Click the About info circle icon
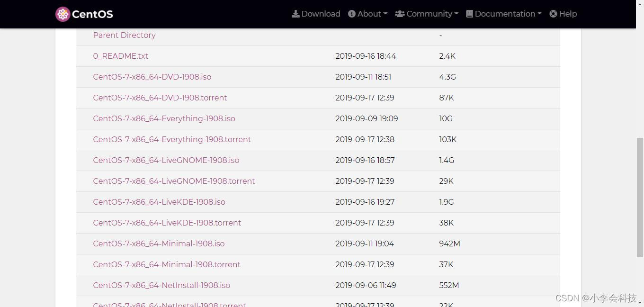 pos(352,14)
